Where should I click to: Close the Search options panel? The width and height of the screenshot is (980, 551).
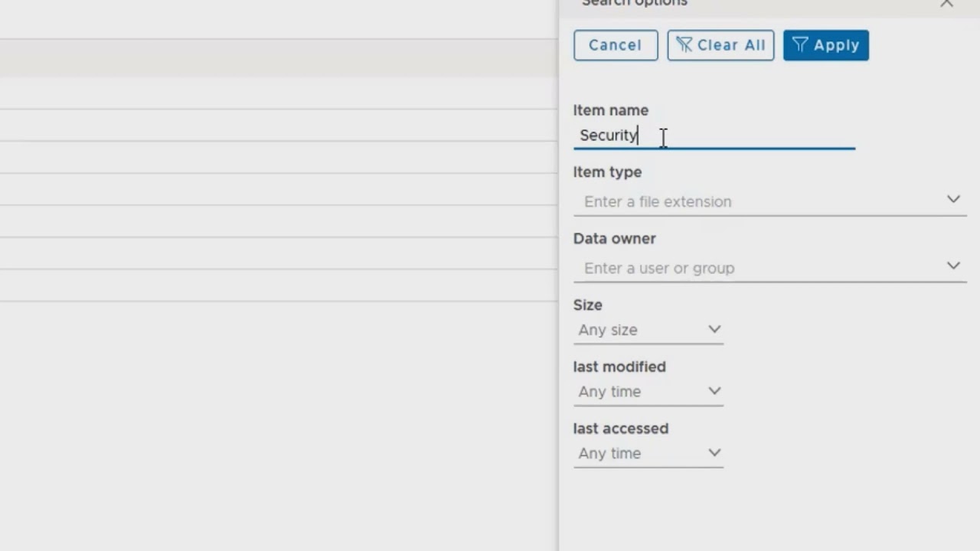947,3
